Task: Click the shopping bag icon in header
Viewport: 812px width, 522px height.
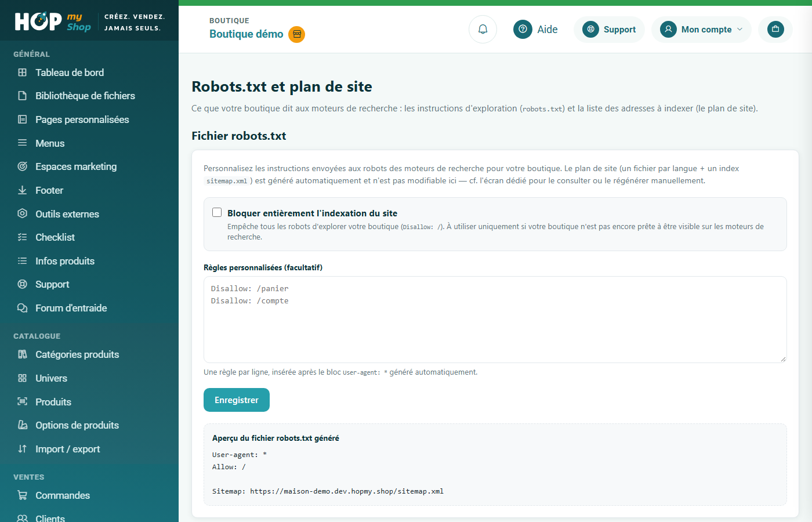Action: coord(775,29)
